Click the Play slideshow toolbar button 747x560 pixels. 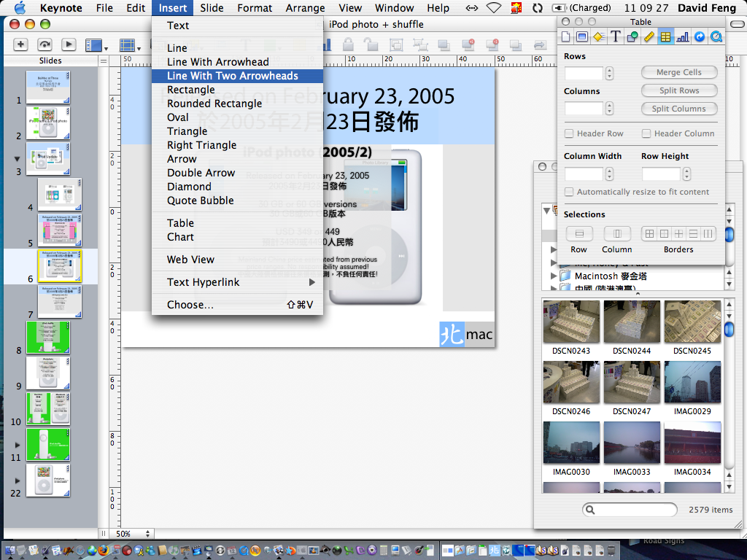pyautogui.click(x=69, y=44)
